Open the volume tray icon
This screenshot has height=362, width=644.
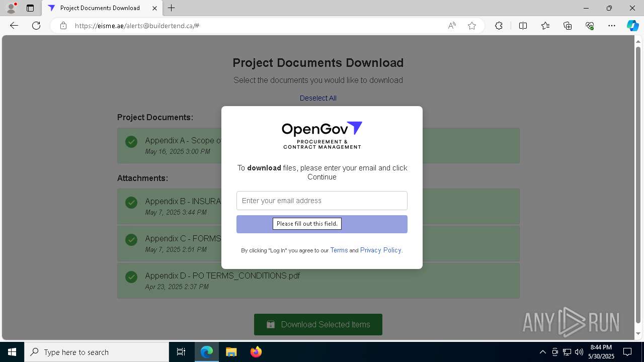pos(579,352)
